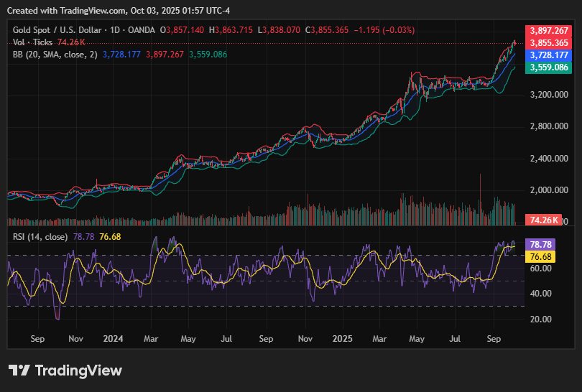Click the 2025 label on the time axis

(341, 337)
